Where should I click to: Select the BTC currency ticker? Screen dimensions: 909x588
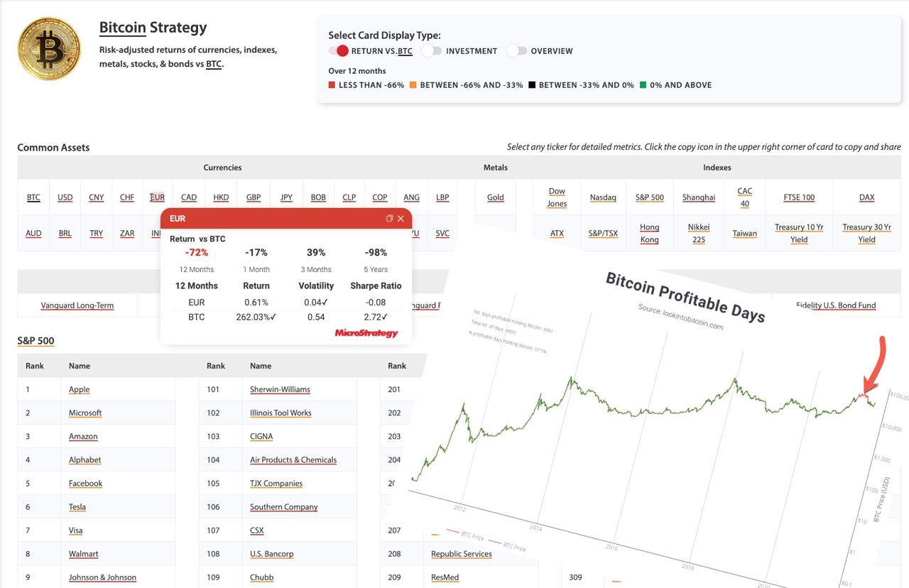pos(33,197)
